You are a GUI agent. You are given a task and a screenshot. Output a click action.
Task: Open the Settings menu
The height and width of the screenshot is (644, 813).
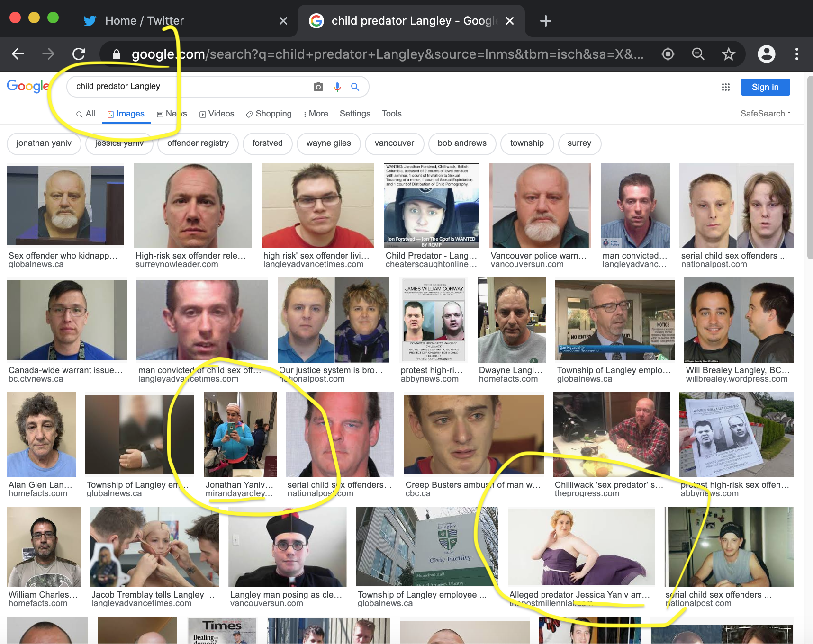point(355,114)
